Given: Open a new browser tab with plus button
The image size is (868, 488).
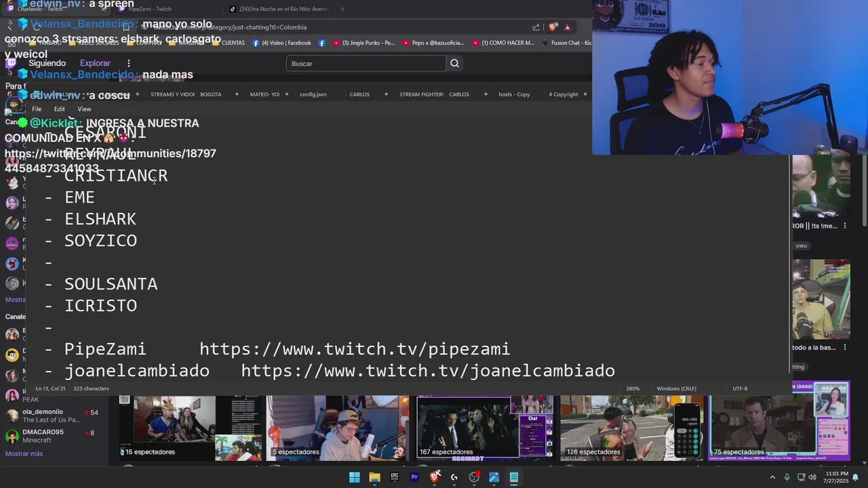Looking at the screenshot, I should [x=342, y=9].
